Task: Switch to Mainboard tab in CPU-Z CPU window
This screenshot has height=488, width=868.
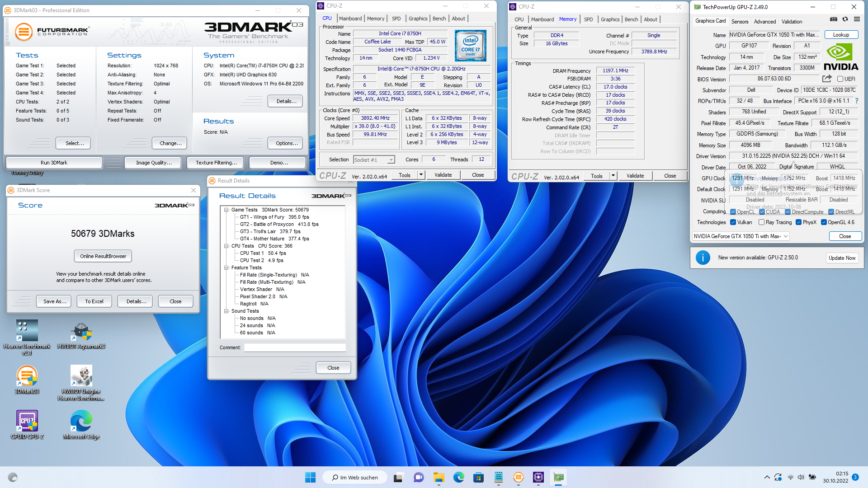Action: click(350, 19)
